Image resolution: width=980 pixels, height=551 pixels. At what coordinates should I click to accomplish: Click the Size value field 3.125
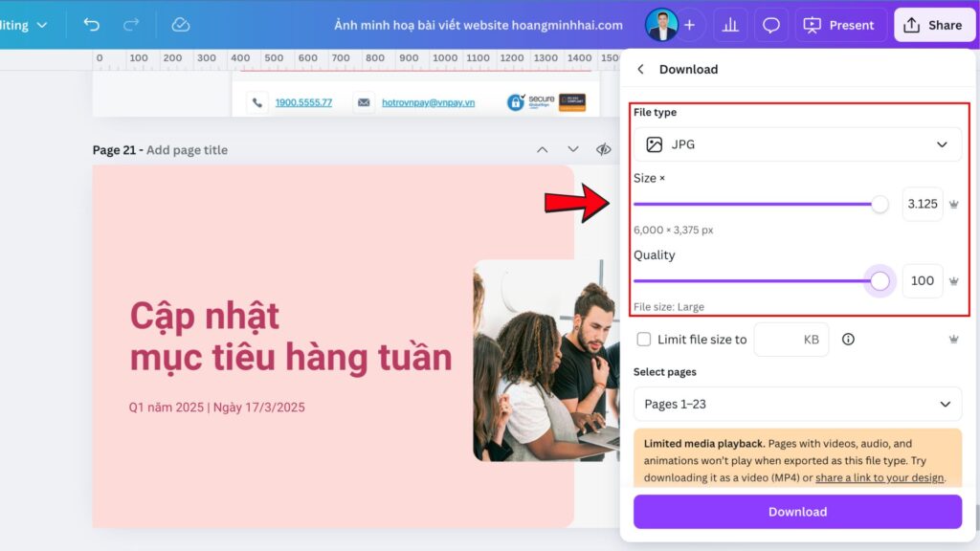923,204
